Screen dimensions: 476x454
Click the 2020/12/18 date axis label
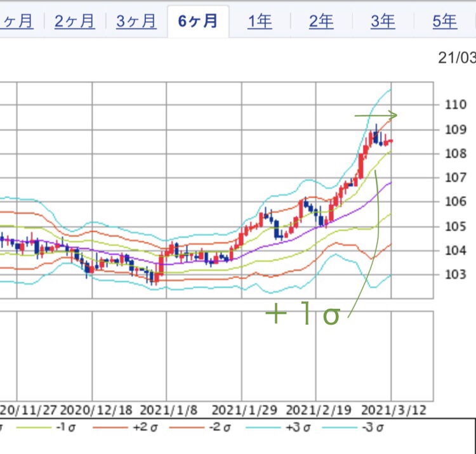(96, 410)
